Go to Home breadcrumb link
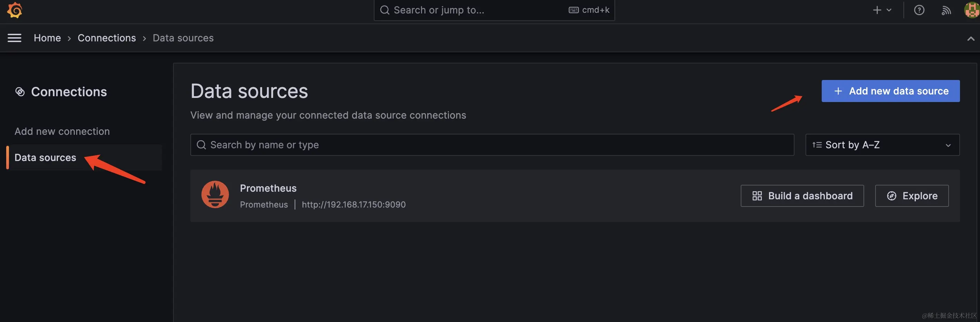Screen dimensions: 980x322 coord(47,38)
